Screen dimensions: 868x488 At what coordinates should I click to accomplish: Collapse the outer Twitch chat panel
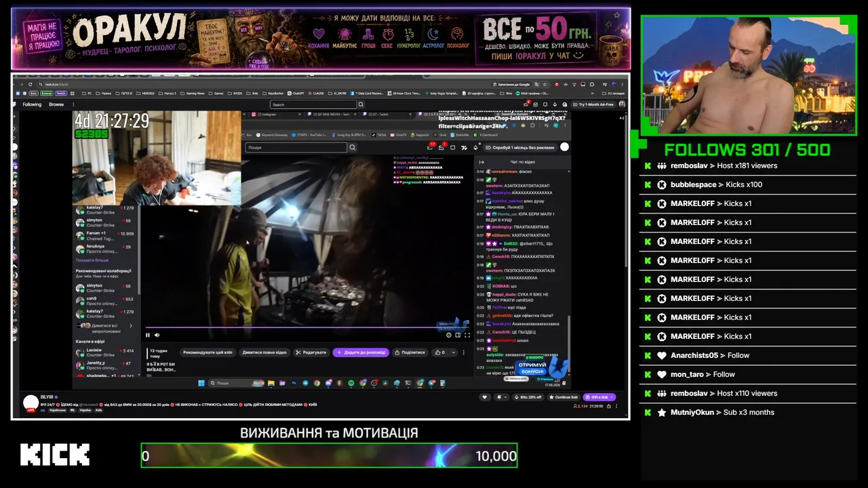pyautogui.click(x=623, y=118)
